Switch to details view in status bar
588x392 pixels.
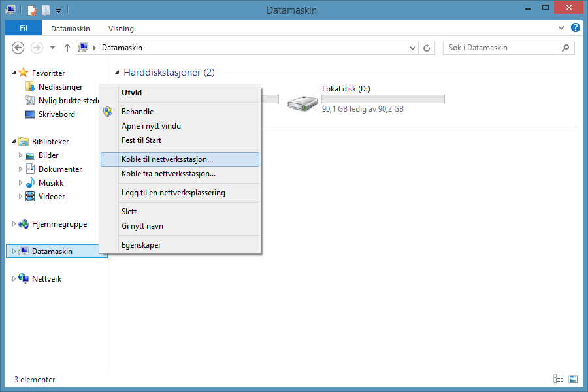tap(558, 379)
